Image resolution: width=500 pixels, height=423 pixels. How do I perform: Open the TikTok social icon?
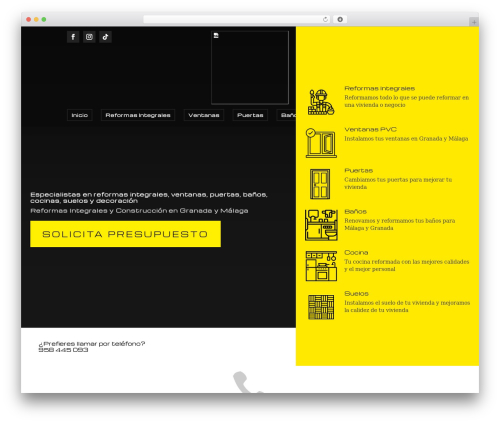tap(105, 37)
